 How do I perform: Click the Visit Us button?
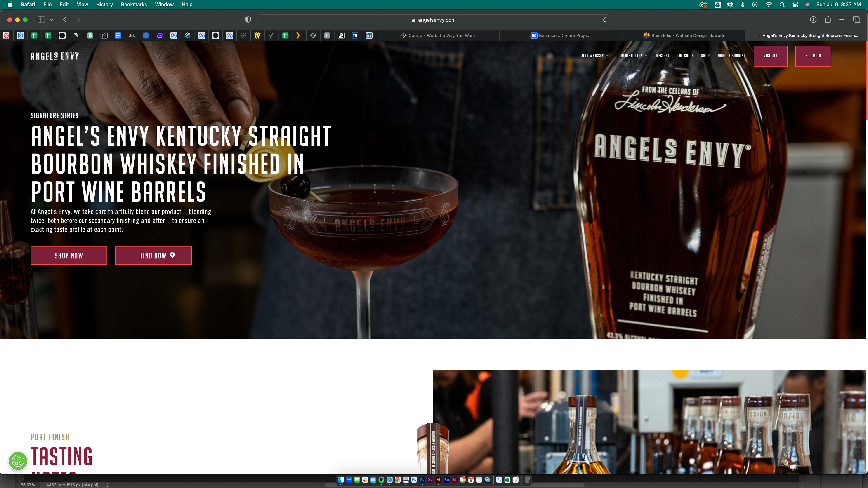[x=770, y=56]
